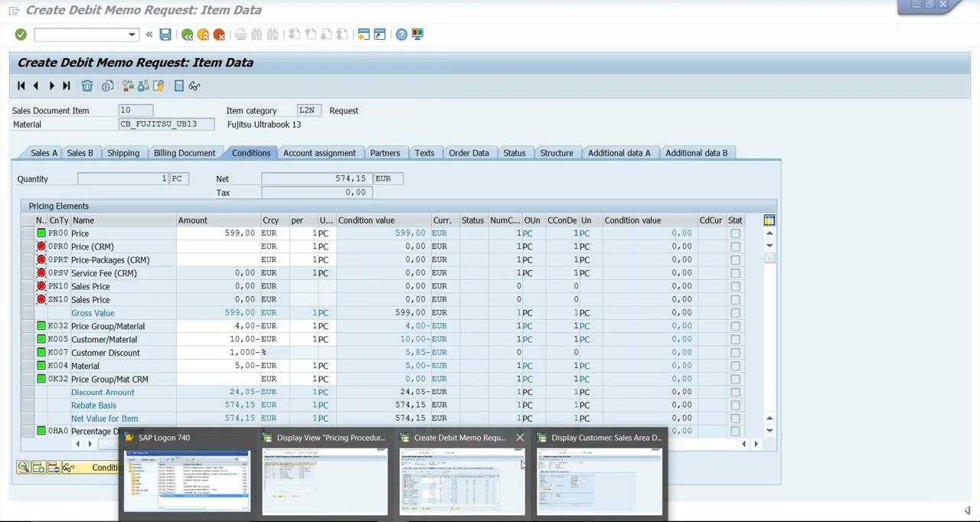The image size is (980, 522).
Task: Toggle Stat checkbox in K005 Customer/Material row
Action: pos(735,339)
